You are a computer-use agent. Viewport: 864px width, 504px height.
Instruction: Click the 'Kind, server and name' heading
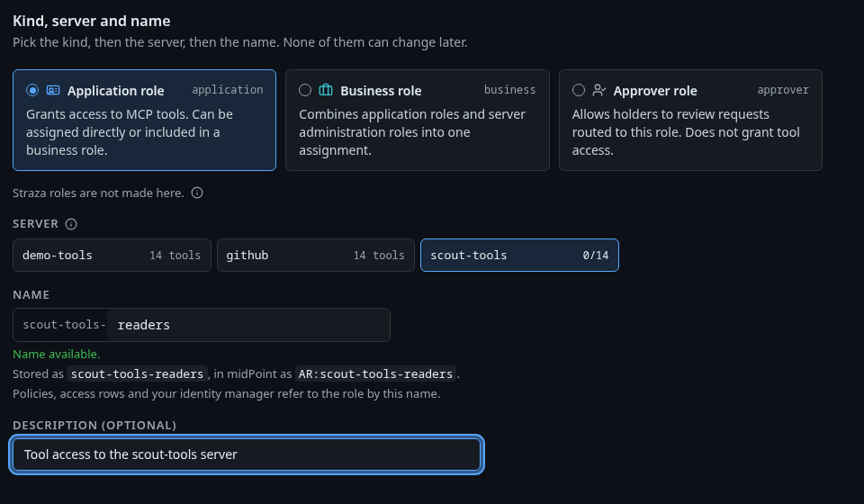[92, 21]
